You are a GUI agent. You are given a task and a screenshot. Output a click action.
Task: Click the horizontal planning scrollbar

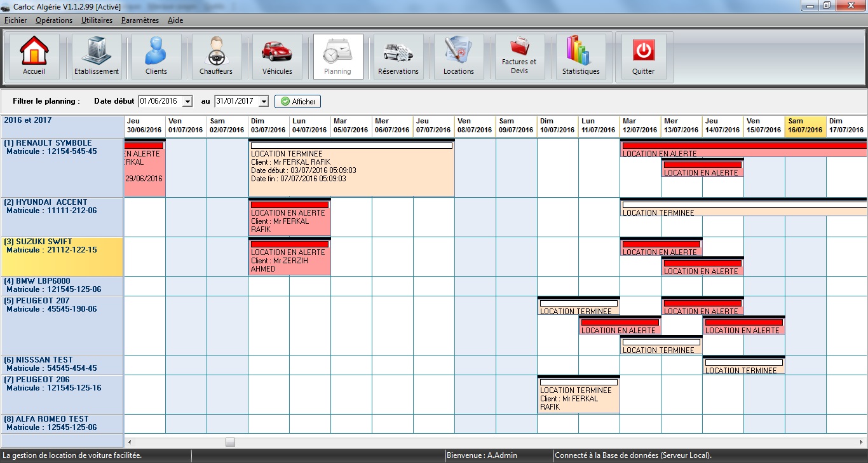coord(230,441)
